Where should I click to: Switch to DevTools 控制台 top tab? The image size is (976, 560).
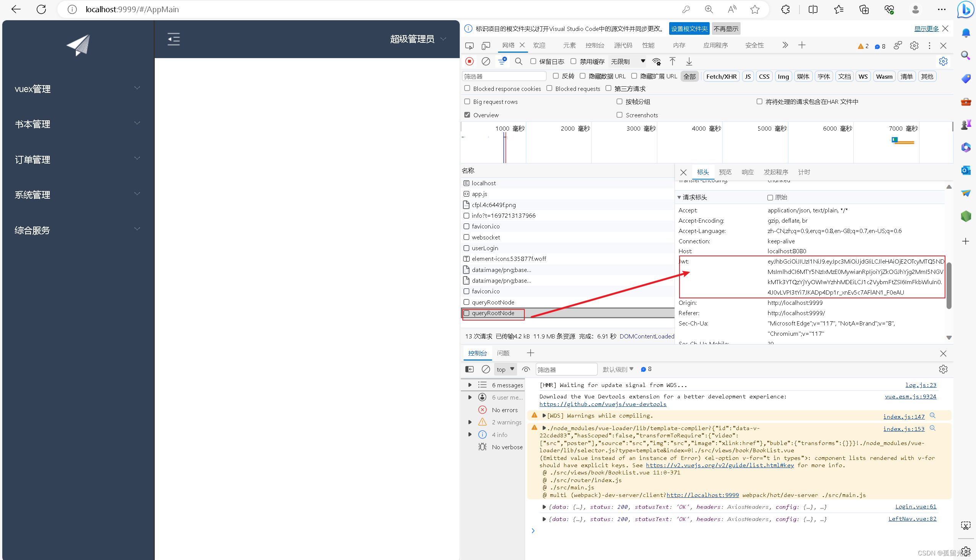pos(594,45)
